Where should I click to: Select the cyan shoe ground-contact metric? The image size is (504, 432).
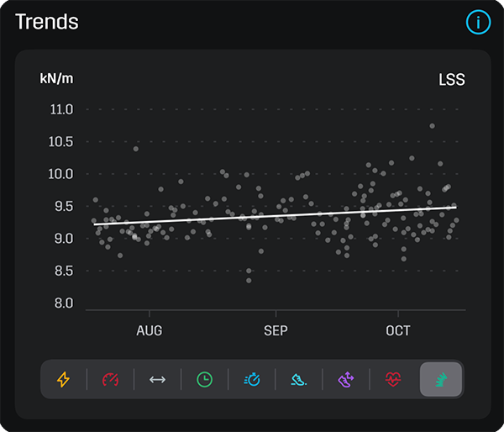click(x=299, y=380)
